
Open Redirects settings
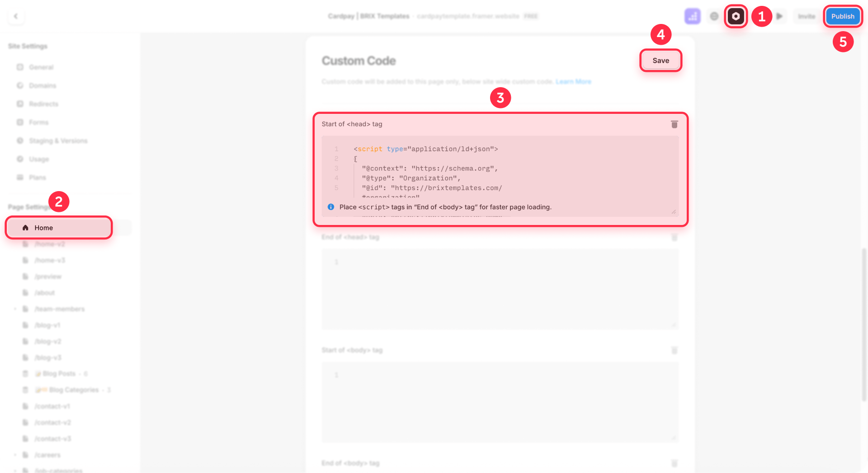[43, 104]
